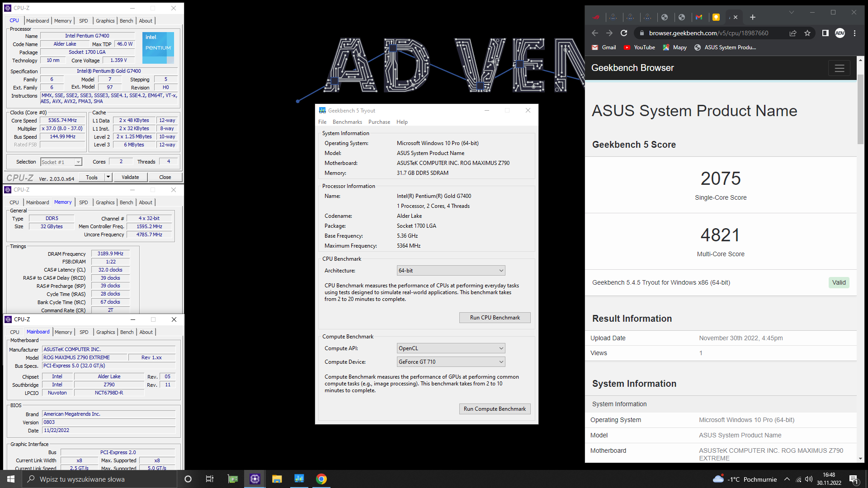Viewport: 868px width, 488px height.
Task: Open the YouTube bookmark
Action: pyautogui.click(x=639, y=47)
